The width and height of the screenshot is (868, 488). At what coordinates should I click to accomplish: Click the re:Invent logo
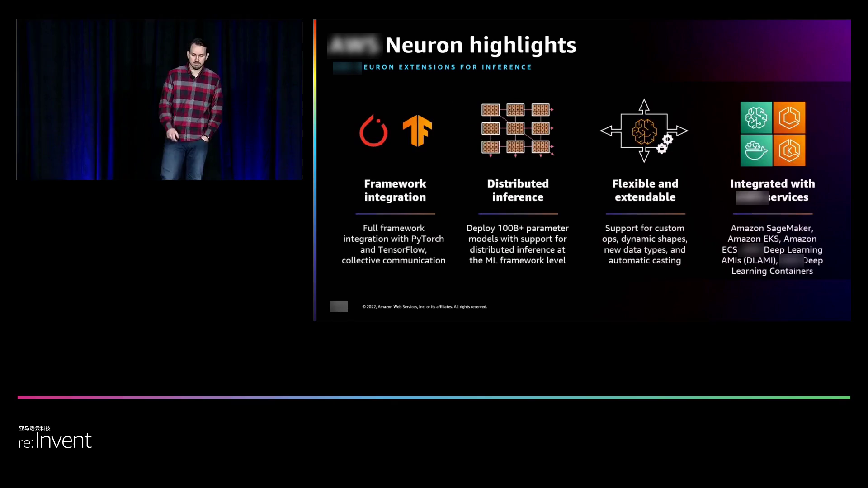tap(55, 439)
